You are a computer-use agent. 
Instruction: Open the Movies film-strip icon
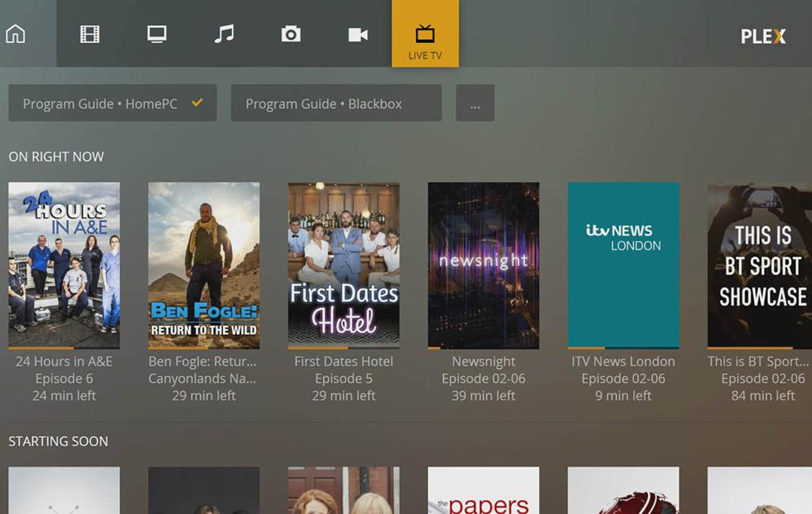(x=89, y=34)
